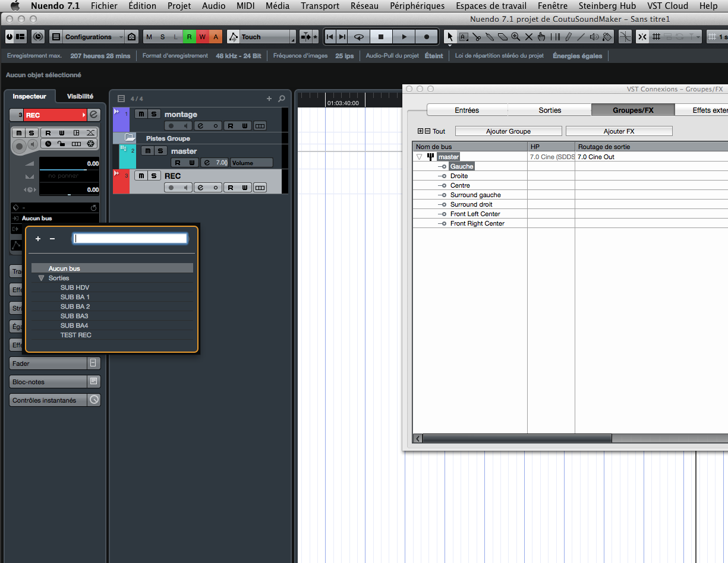Click the Ajouter Groupe button

click(508, 131)
